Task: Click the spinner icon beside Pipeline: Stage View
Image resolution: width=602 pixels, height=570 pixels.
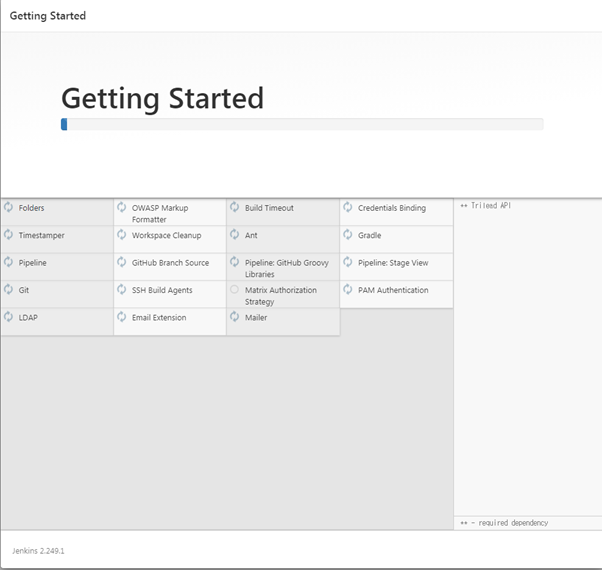Action: pos(348,262)
